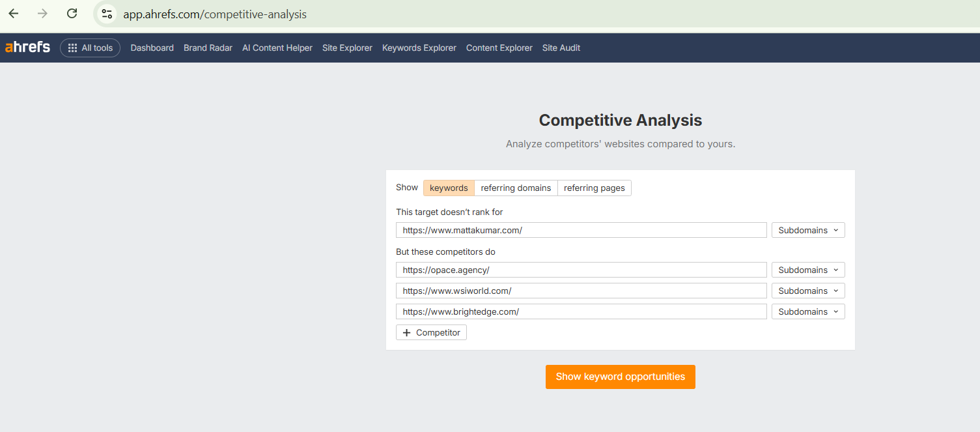Click the browser forward arrow
980x432 pixels.
pos(43,14)
